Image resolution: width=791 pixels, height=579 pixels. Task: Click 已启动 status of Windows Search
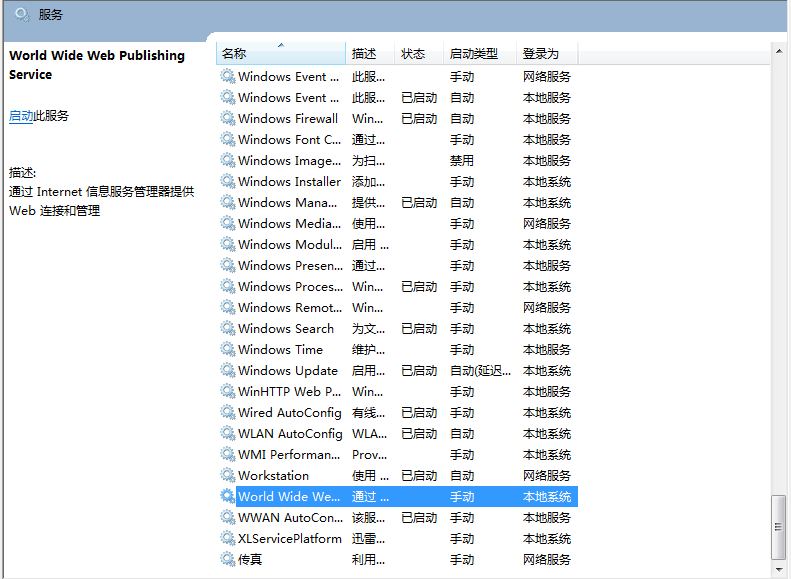(419, 328)
